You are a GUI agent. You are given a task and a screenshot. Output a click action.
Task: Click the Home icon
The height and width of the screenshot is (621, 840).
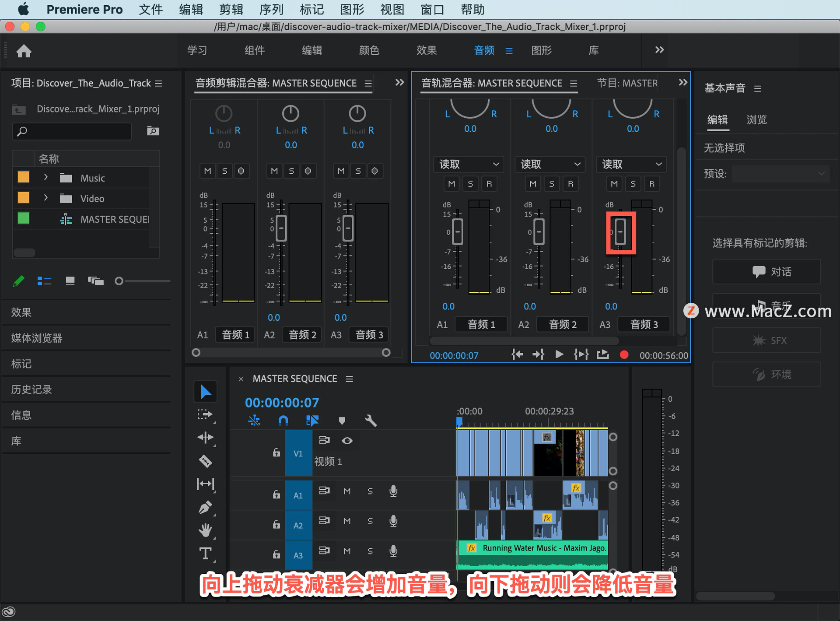[x=24, y=51]
